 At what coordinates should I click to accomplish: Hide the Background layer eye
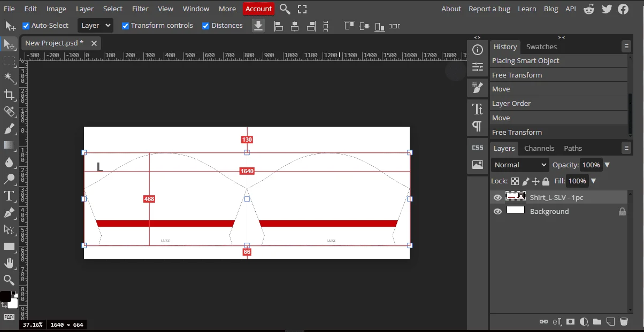click(x=497, y=211)
